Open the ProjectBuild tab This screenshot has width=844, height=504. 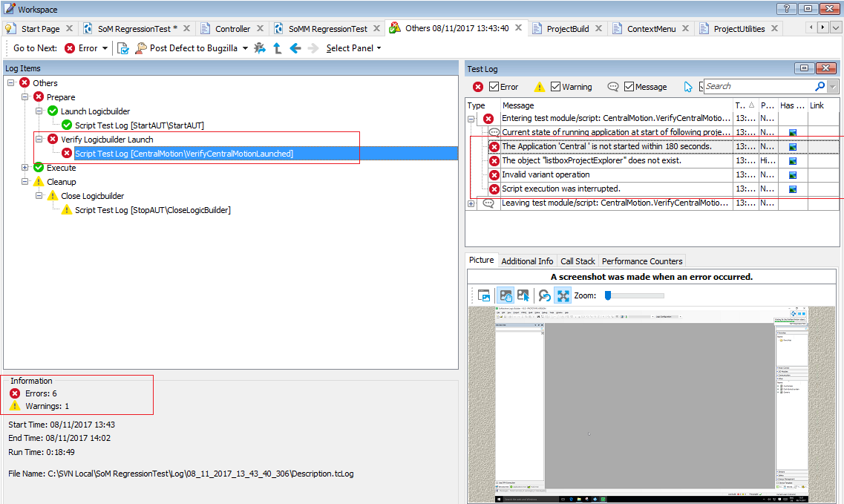567,29
